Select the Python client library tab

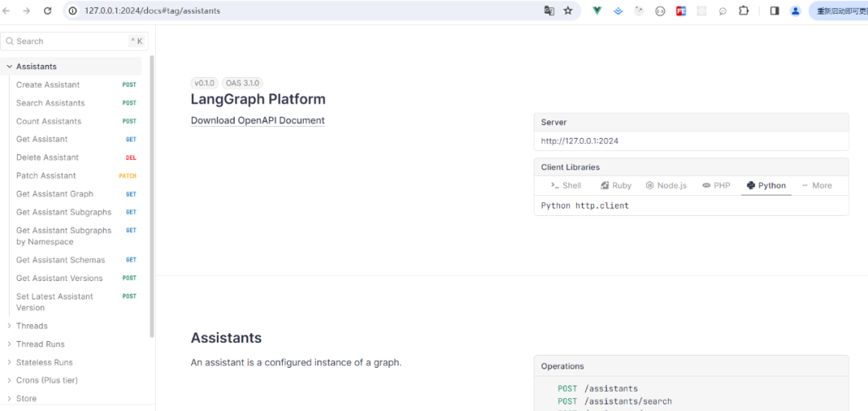766,185
